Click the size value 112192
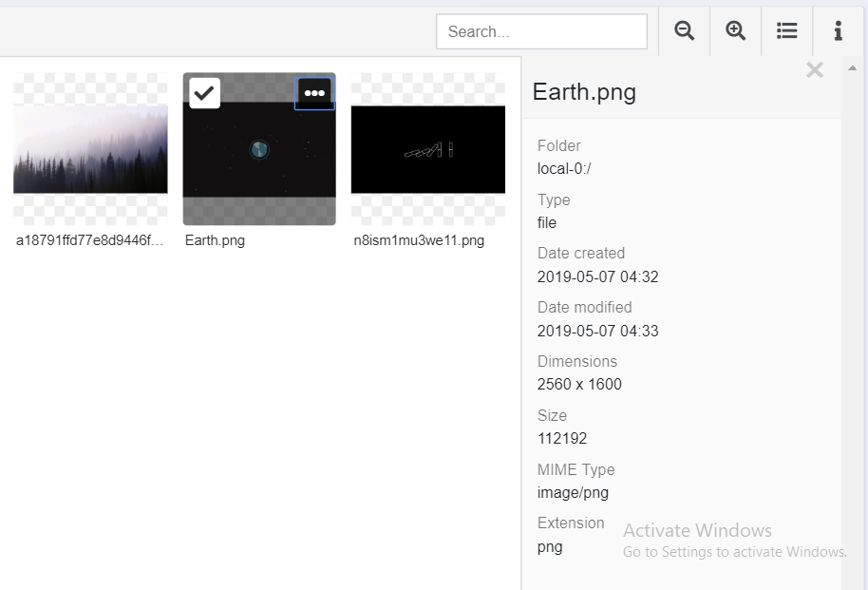868x590 pixels. tap(562, 439)
